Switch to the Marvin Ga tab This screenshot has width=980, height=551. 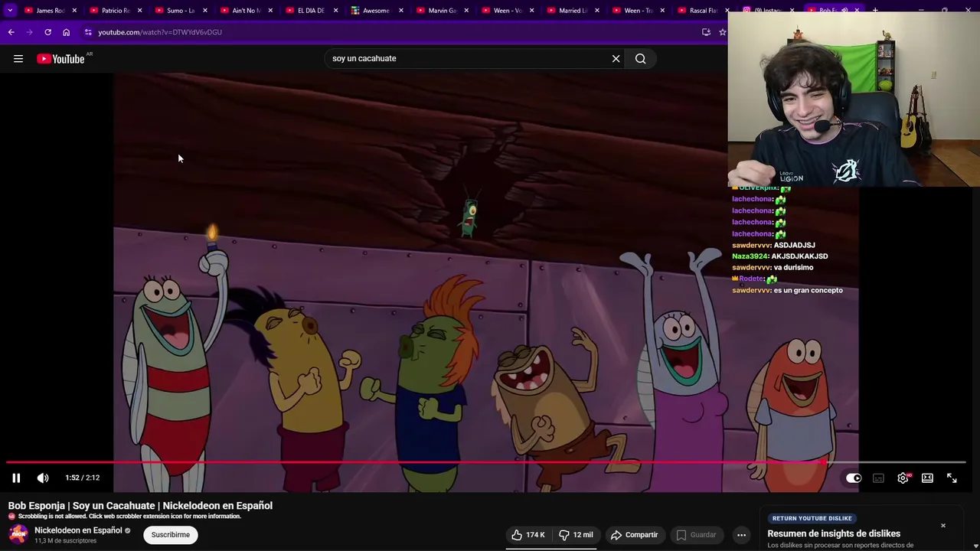coord(442,11)
